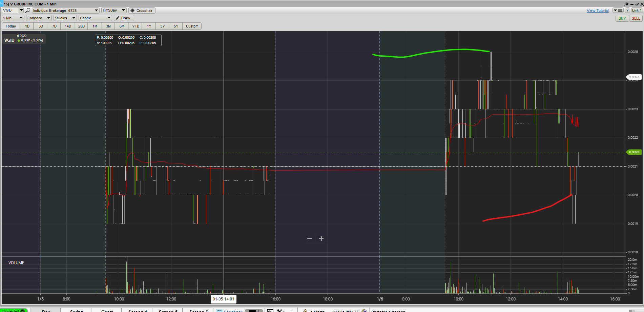Expand the VGID symbol dropdown arrow
The width and height of the screenshot is (644, 312).
21,10
